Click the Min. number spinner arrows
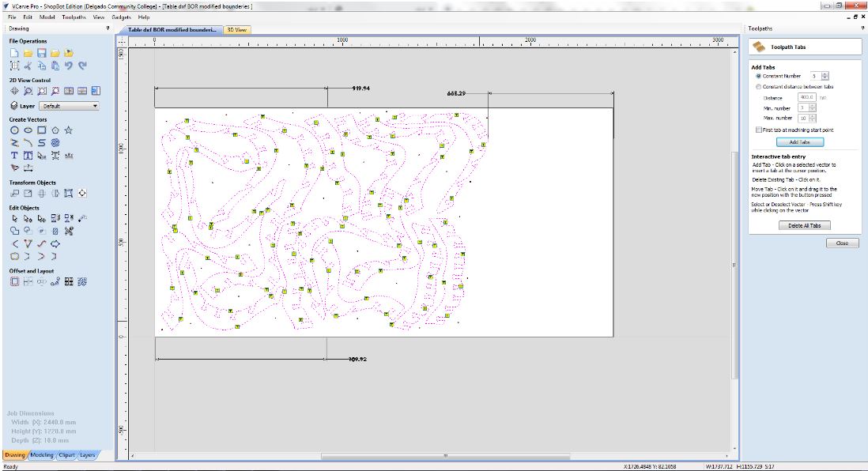This screenshot has width=868, height=471. (x=813, y=108)
